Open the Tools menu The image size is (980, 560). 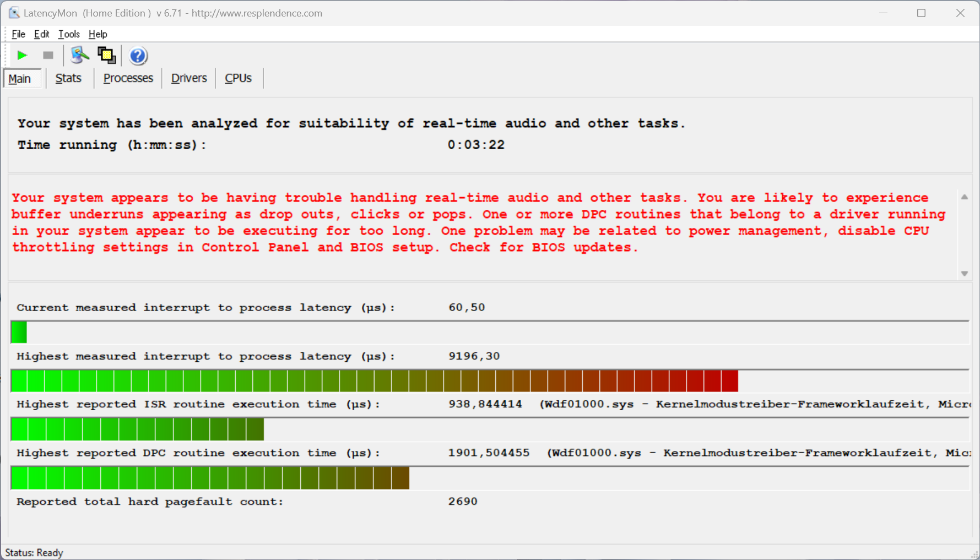(x=69, y=34)
